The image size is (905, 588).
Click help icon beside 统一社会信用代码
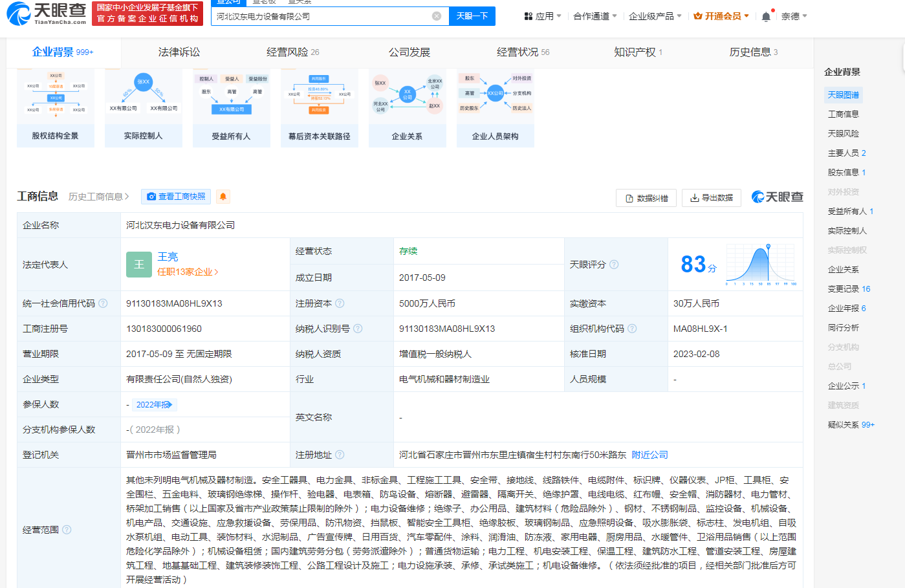tap(103, 303)
